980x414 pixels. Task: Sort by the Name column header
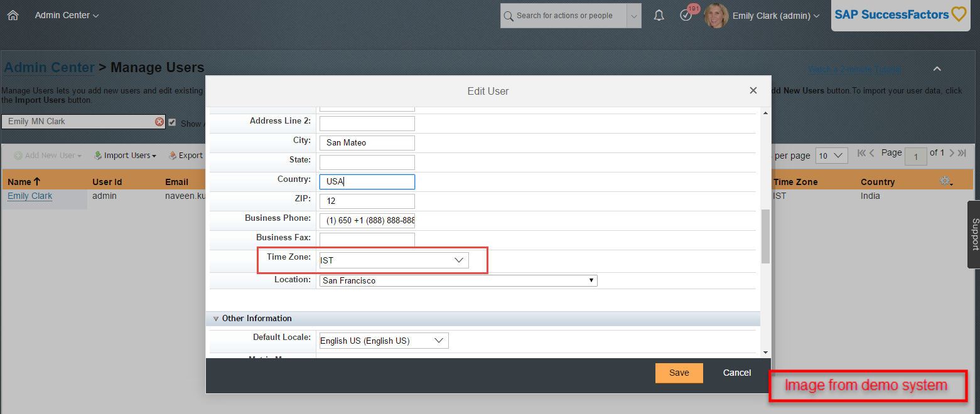tap(24, 182)
